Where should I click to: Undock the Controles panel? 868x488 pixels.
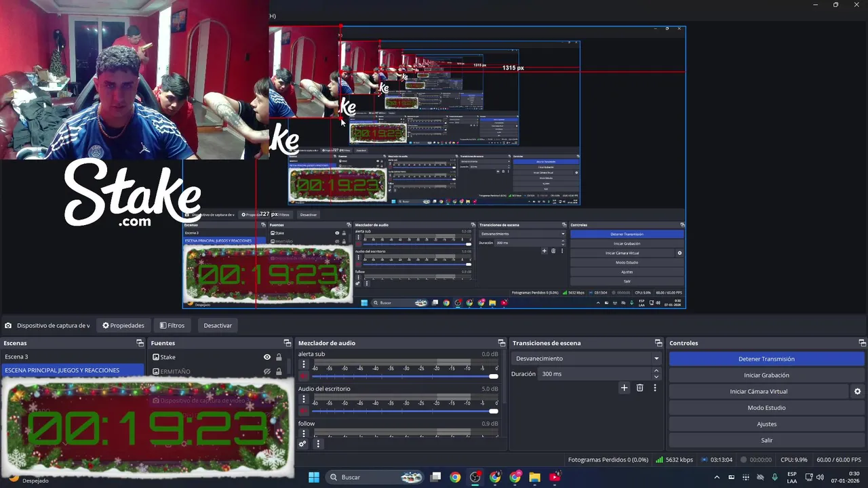click(862, 343)
